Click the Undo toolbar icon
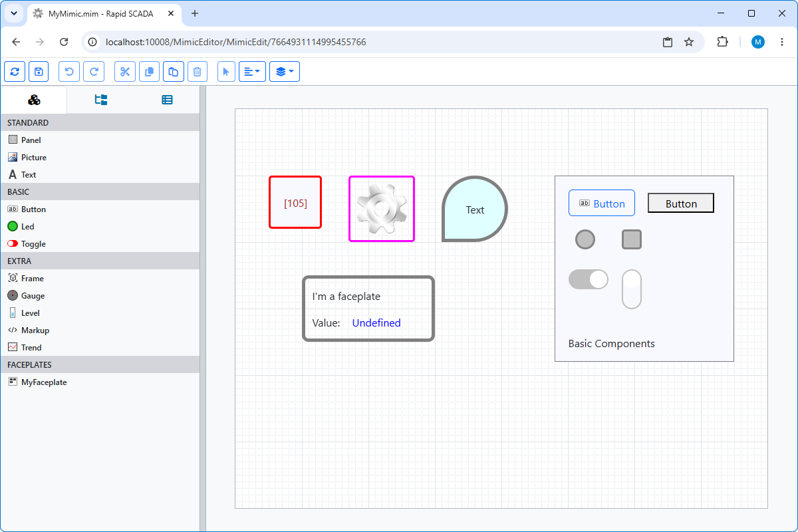Image resolution: width=798 pixels, height=532 pixels. coord(69,72)
